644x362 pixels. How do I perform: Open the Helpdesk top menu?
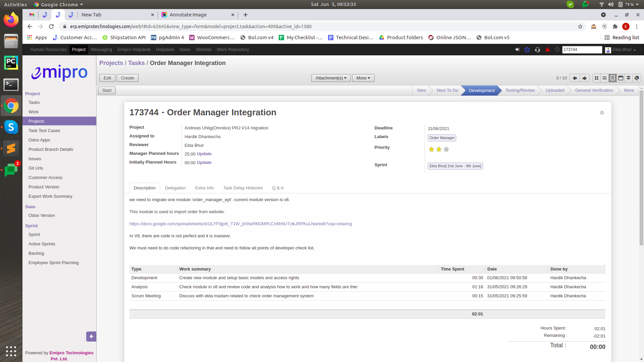coord(165,50)
